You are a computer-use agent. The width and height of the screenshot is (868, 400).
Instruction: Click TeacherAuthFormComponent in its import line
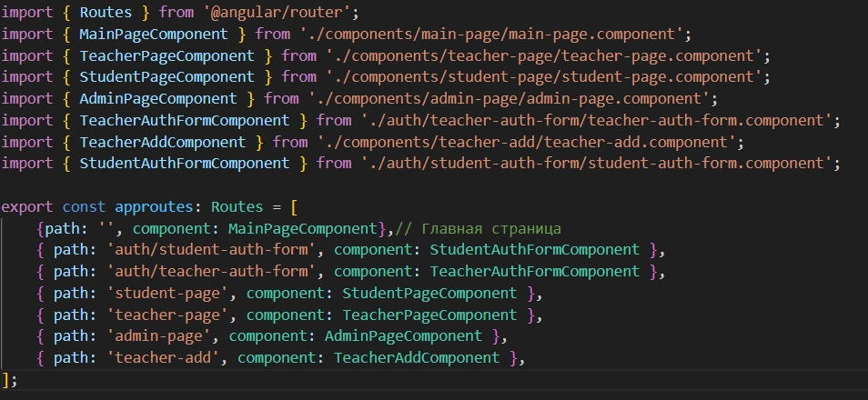coord(185,120)
